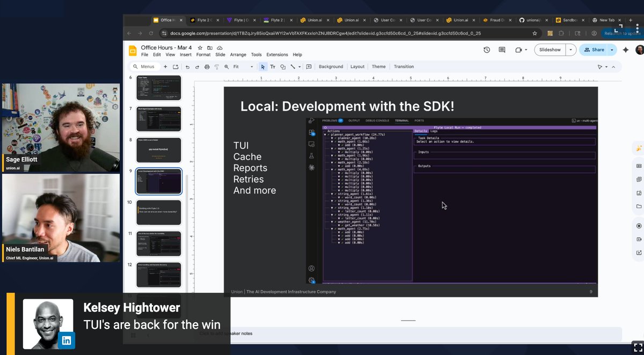Select slide 10 thumbnail

tap(158, 212)
